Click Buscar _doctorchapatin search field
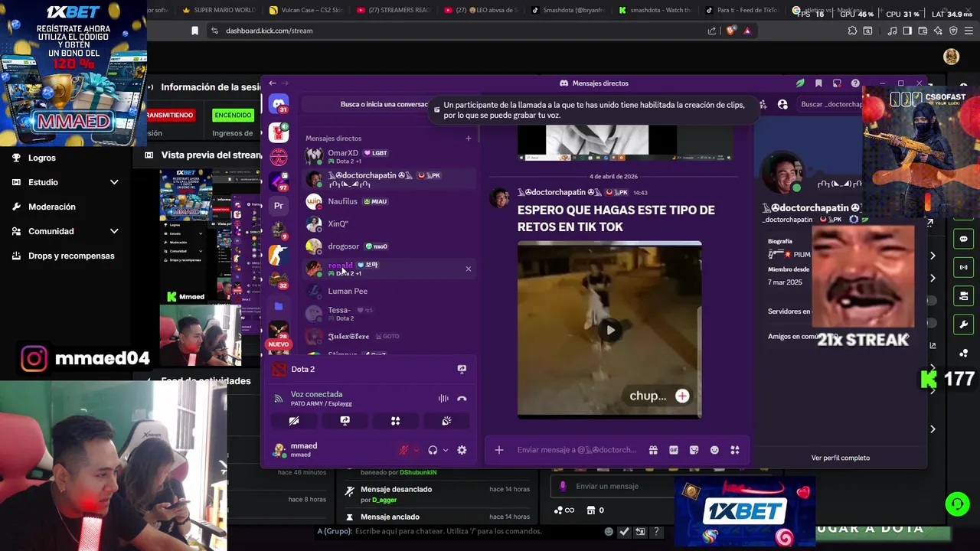The height and width of the screenshot is (551, 980). click(831, 104)
